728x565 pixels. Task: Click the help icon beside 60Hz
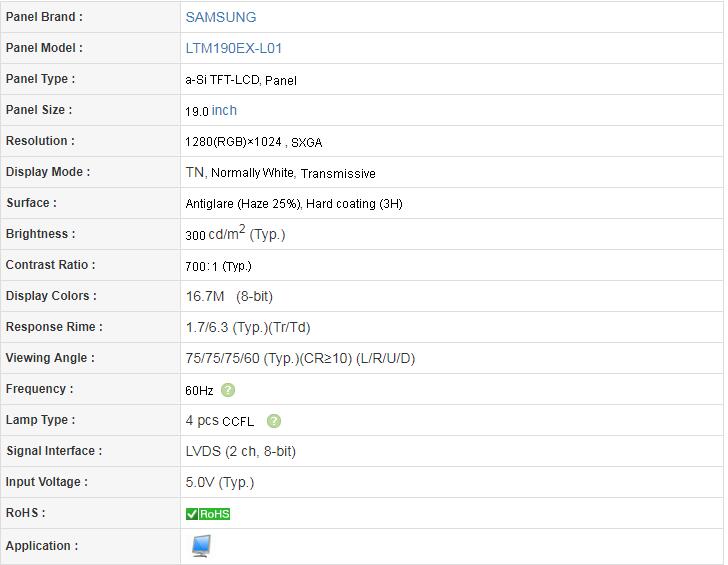(x=228, y=390)
